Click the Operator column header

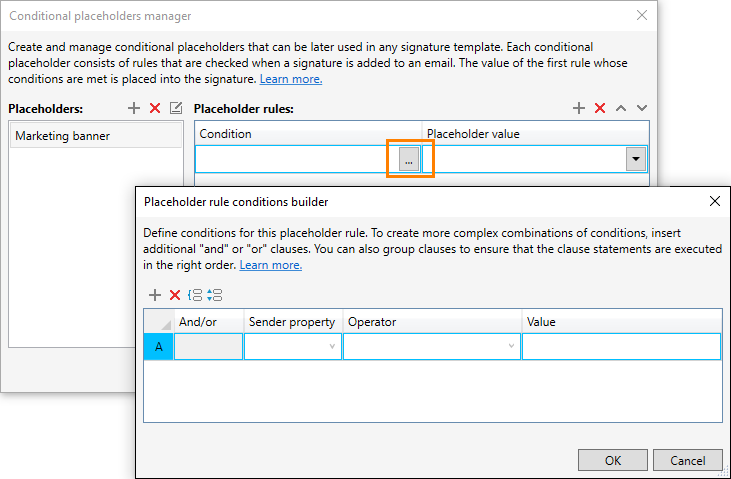click(432, 322)
